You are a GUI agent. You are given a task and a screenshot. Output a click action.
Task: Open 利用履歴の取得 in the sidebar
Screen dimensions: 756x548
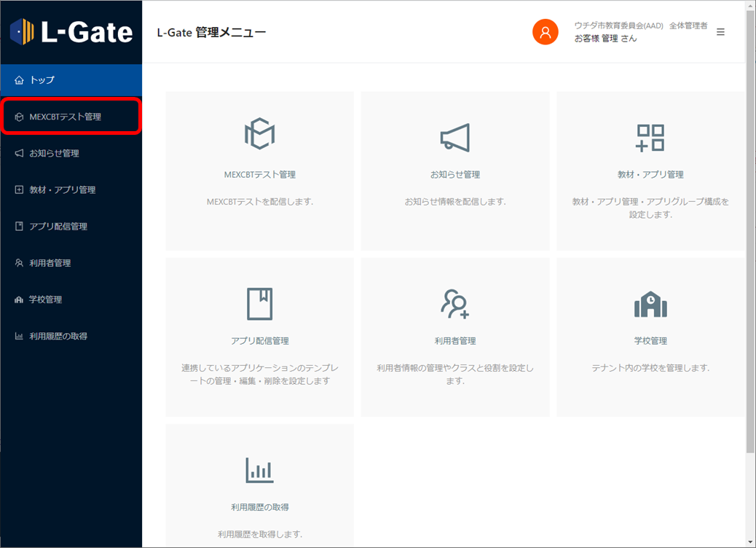(x=71, y=336)
